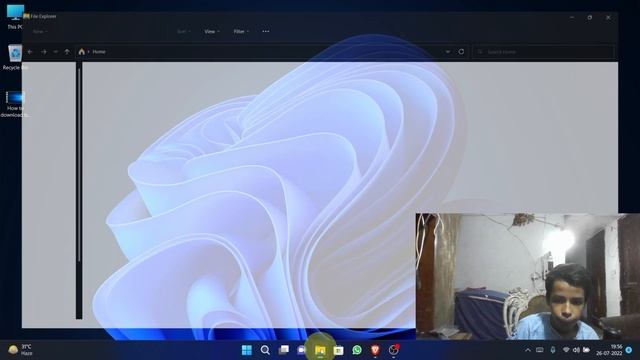Open the volume speaker tray icon
Image resolution: width=640 pixels, height=360 pixels.
pyautogui.click(x=576, y=350)
